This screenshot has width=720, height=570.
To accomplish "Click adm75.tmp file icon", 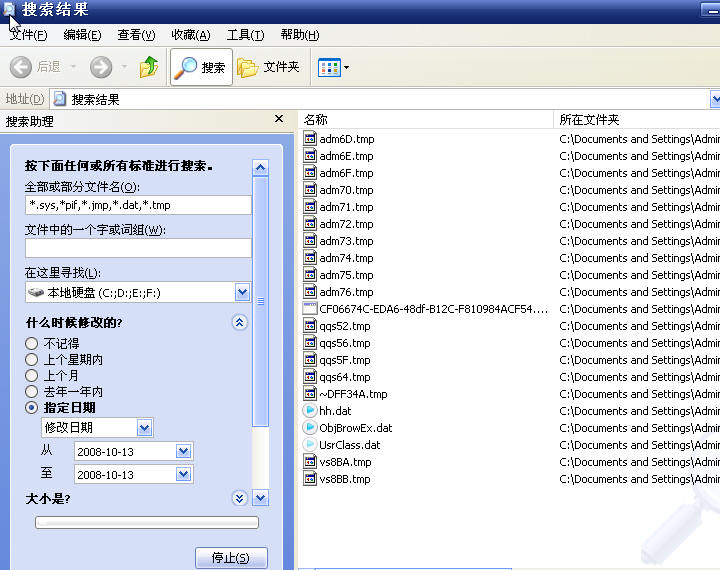I will [x=310, y=274].
